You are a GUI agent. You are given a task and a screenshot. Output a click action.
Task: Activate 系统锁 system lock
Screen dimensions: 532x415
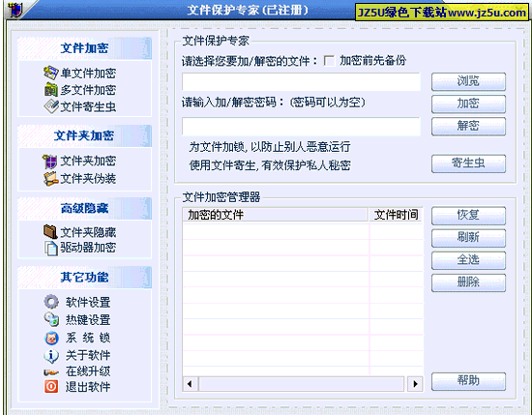tap(88, 338)
